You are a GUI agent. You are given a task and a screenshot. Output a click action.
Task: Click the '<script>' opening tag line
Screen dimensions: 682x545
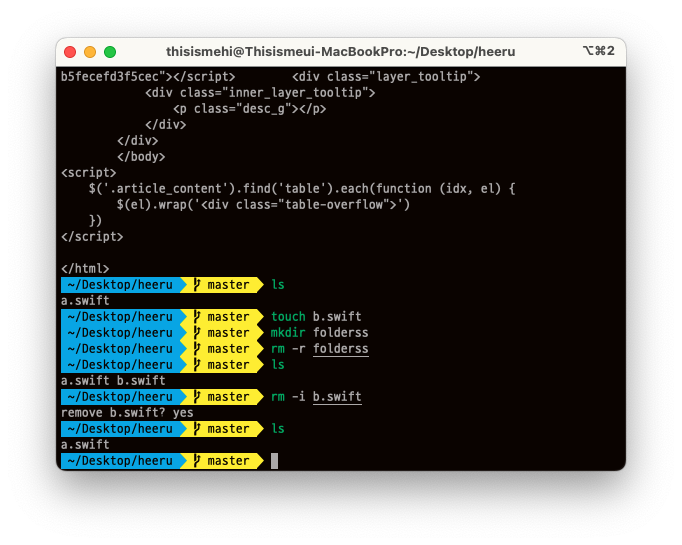click(89, 173)
